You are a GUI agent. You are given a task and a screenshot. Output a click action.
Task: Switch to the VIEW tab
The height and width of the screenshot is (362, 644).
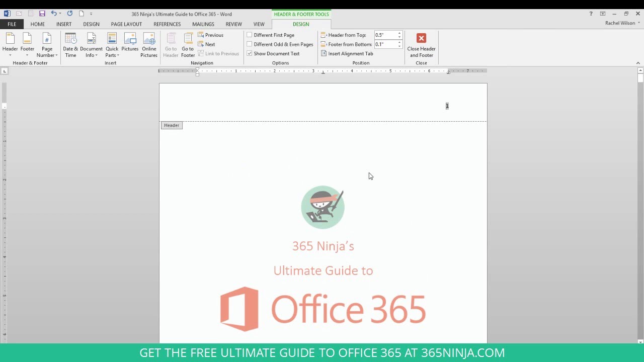tap(259, 24)
